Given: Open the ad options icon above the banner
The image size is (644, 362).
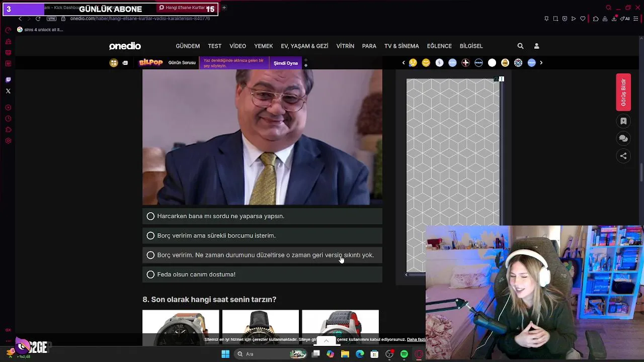Looking at the screenshot, I should click(502, 79).
